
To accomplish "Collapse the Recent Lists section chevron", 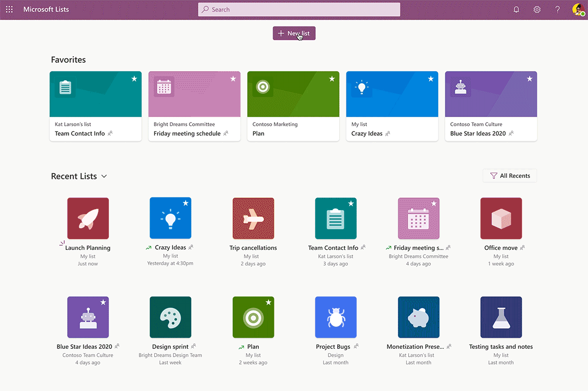I will 104,176.
